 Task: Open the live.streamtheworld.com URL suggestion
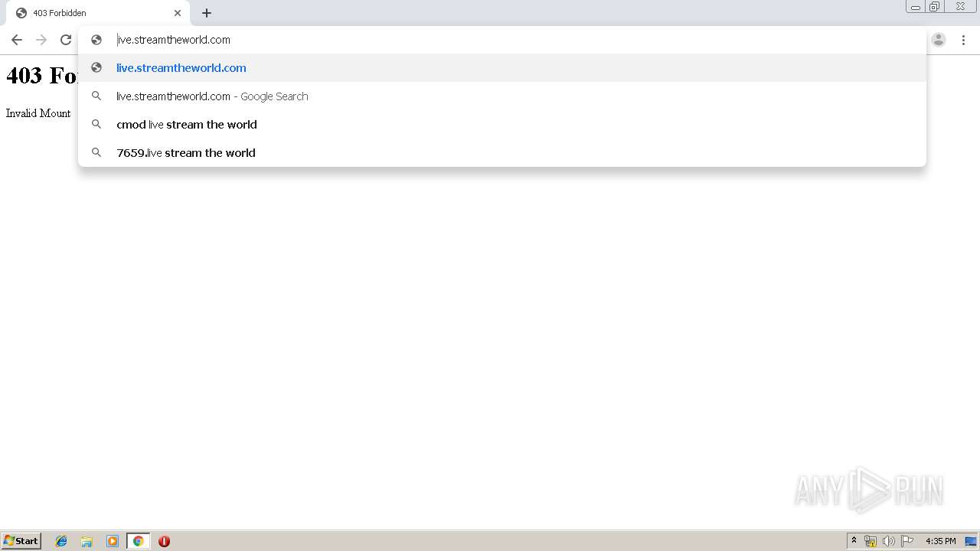point(502,67)
